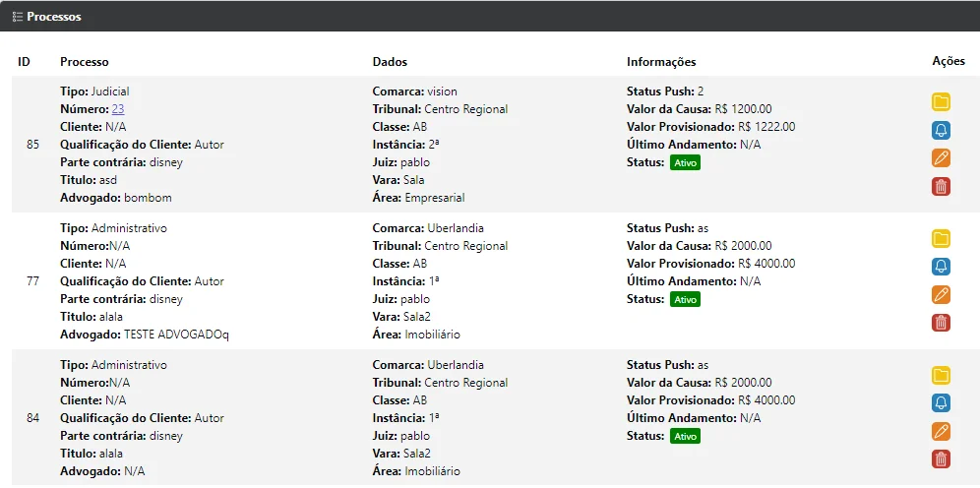Click blue bell icon for process 77

[941, 267]
